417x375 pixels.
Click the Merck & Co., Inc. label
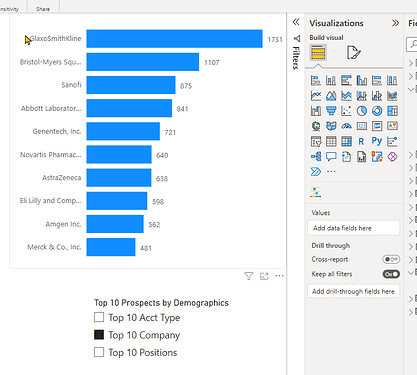54,247
